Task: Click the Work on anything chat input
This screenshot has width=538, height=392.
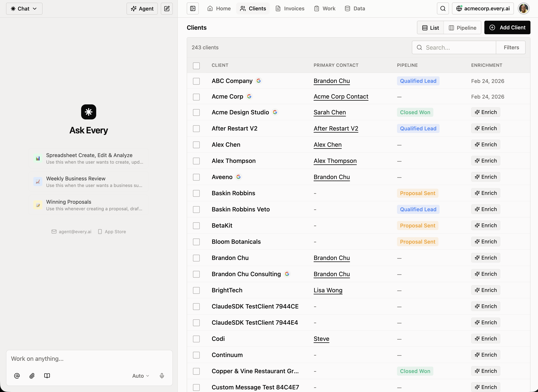Action: point(89,359)
